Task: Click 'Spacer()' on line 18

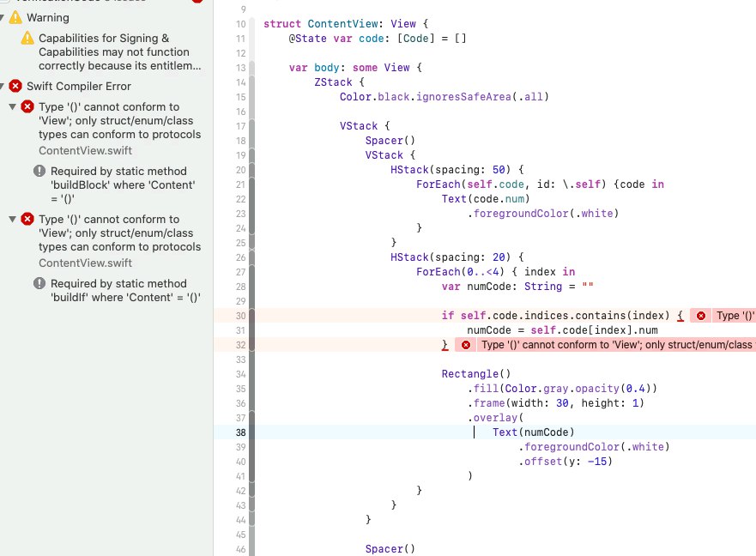Action: coord(390,141)
